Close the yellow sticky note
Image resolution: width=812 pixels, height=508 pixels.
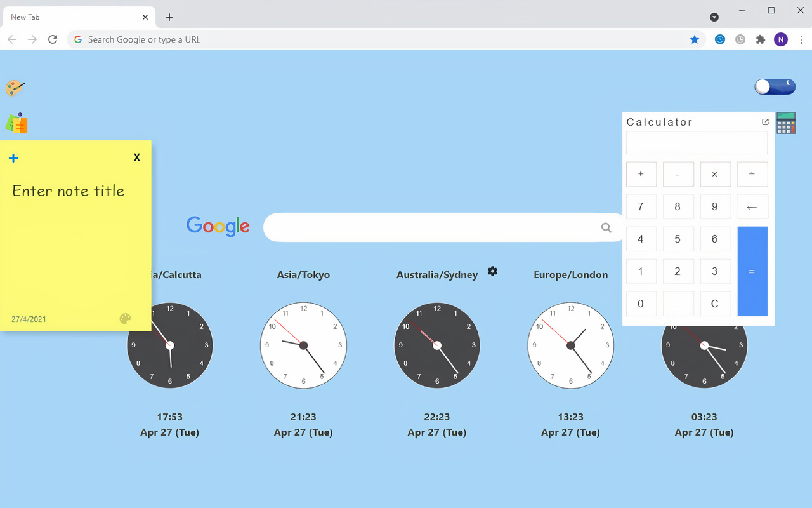click(x=136, y=157)
